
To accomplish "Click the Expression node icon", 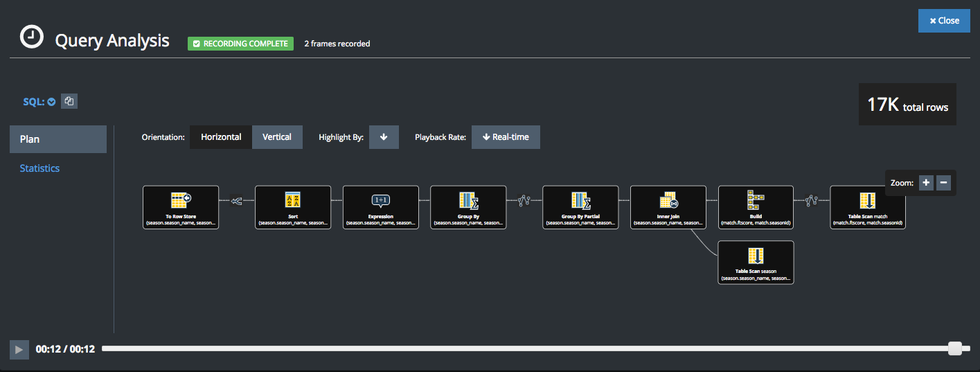I will [x=381, y=201].
